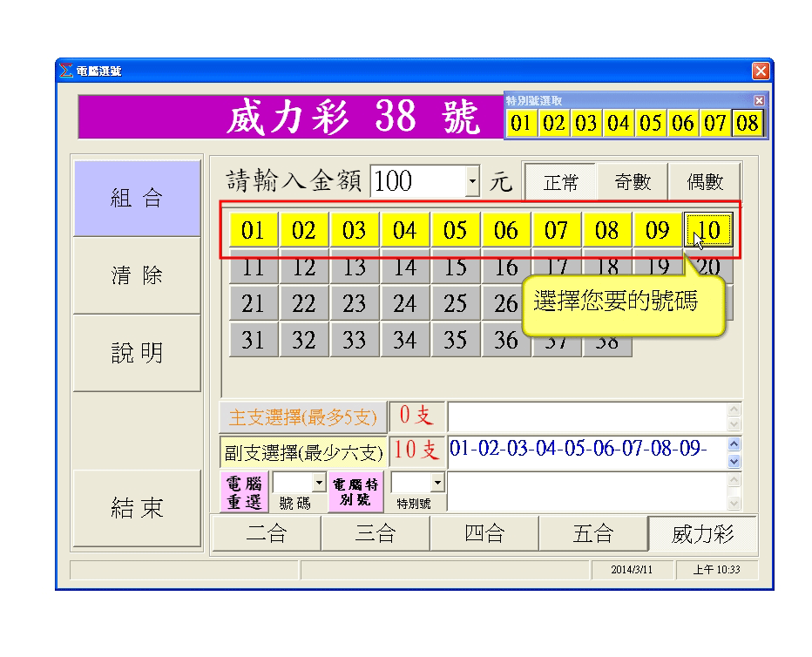Click the 副支 selected numbers text field
Screen dimensions: 812x657
pos(588,453)
